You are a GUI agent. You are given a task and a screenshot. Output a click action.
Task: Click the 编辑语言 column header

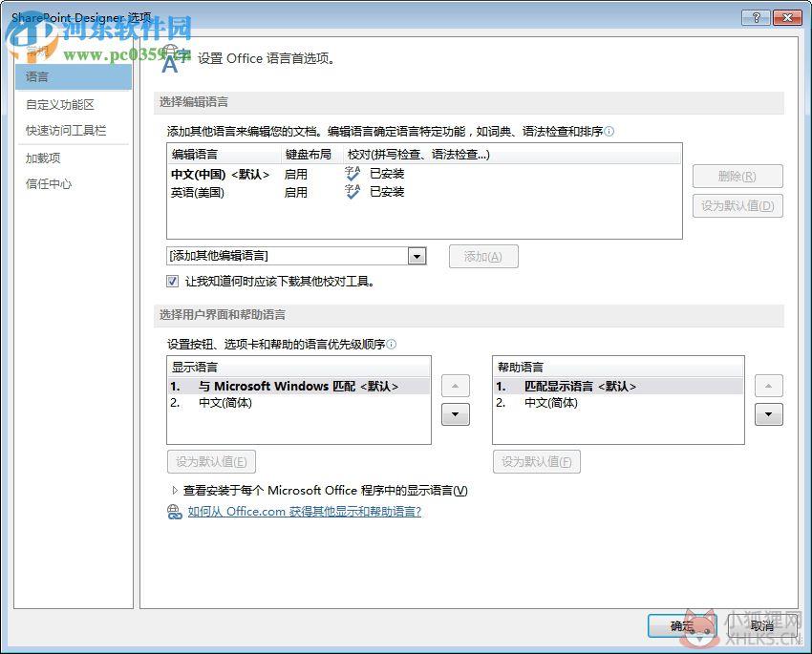tap(224, 154)
